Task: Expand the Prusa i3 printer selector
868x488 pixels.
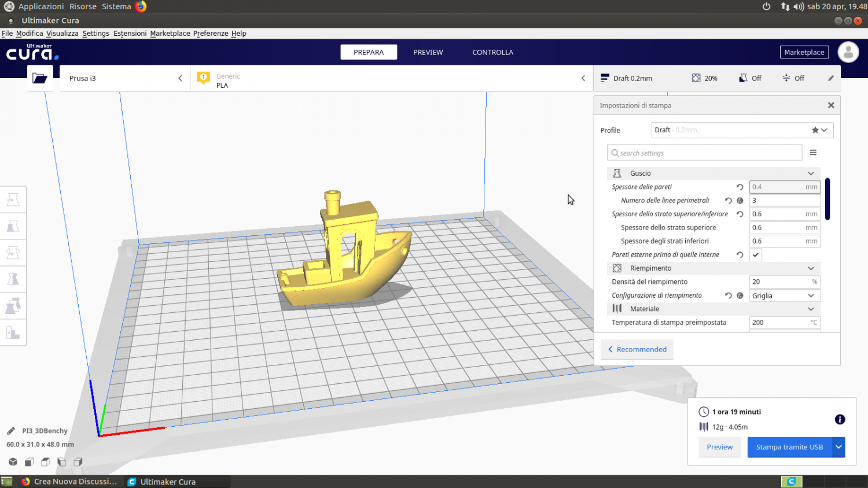Action: click(125, 78)
